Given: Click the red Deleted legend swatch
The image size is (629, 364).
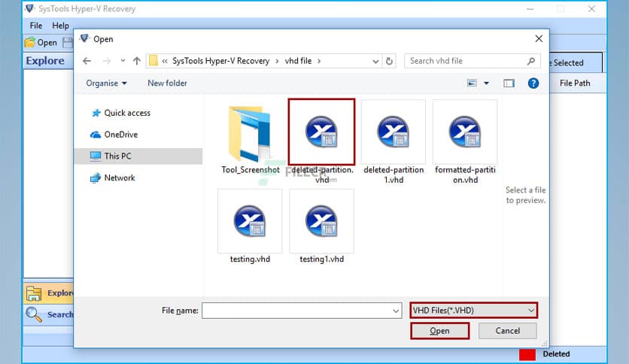Looking at the screenshot, I should (x=527, y=354).
